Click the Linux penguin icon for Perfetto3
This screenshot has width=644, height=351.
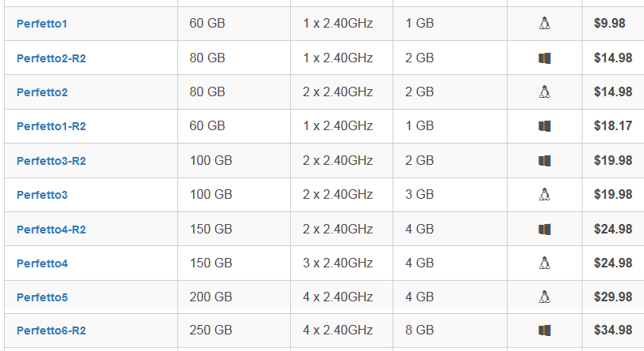coord(544,194)
